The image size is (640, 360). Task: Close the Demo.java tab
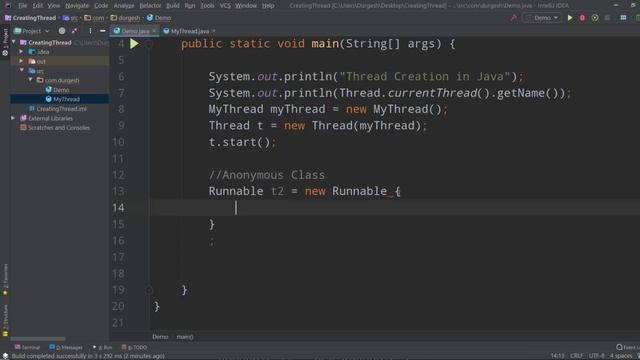pos(154,31)
